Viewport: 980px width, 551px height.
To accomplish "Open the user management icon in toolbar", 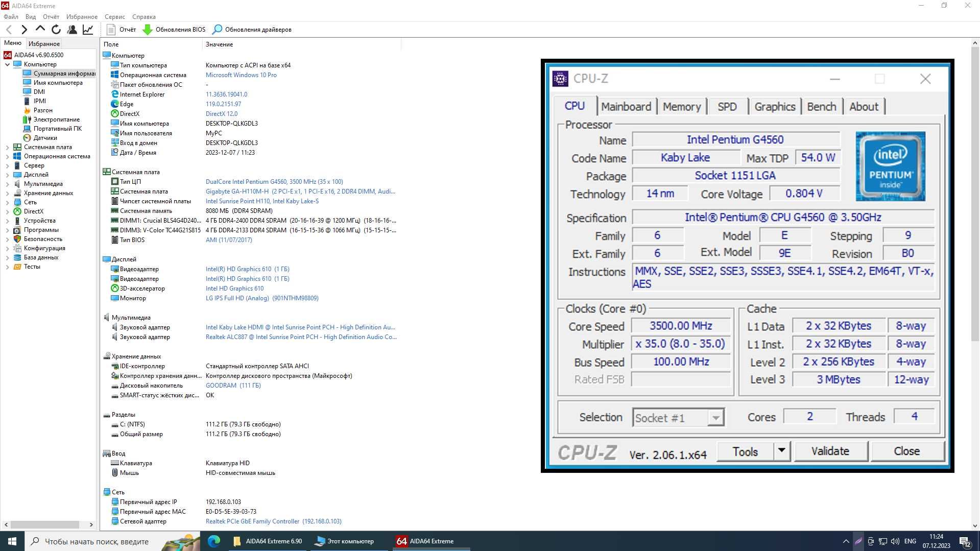I will (72, 30).
